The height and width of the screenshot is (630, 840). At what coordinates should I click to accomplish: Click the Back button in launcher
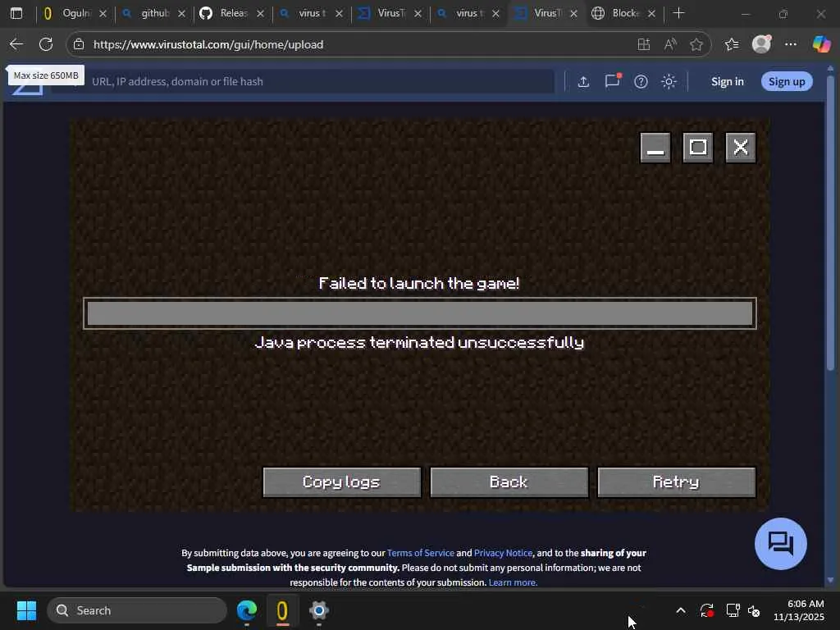(x=509, y=482)
